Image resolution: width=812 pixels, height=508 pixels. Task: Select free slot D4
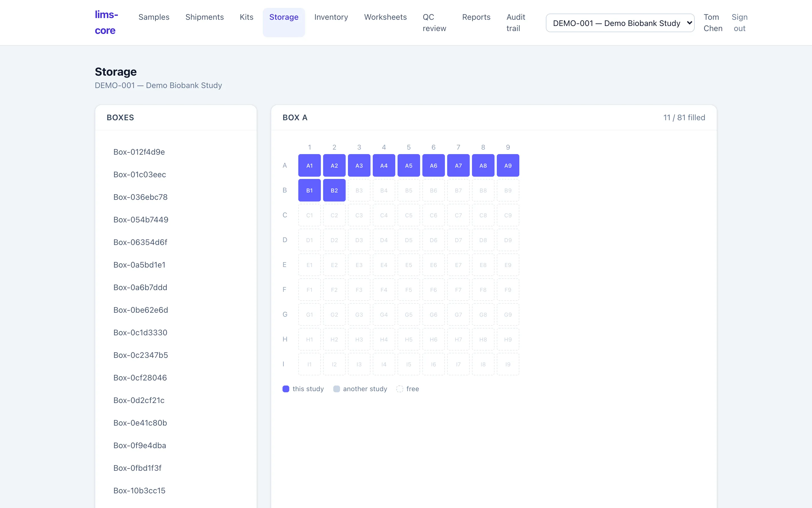pyautogui.click(x=384, y=240)
